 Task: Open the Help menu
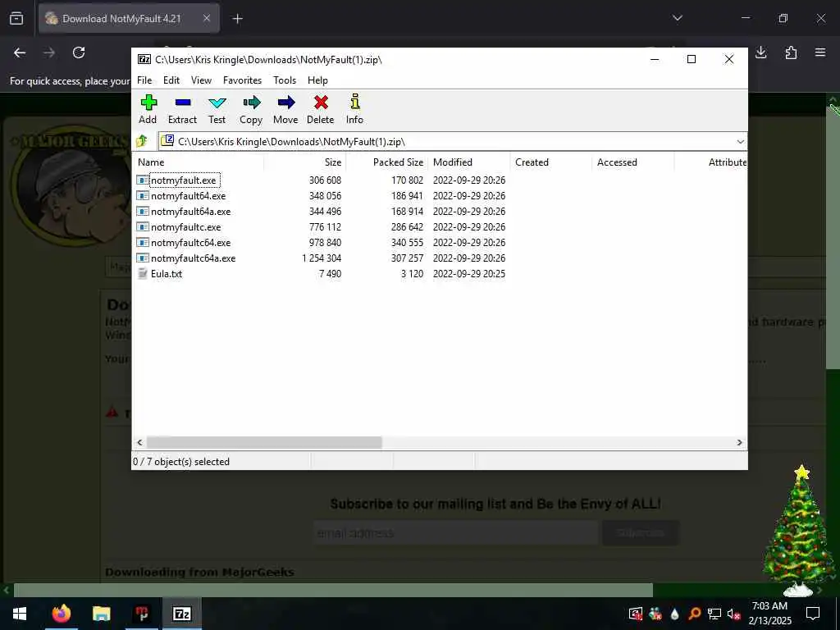(317, 80)
